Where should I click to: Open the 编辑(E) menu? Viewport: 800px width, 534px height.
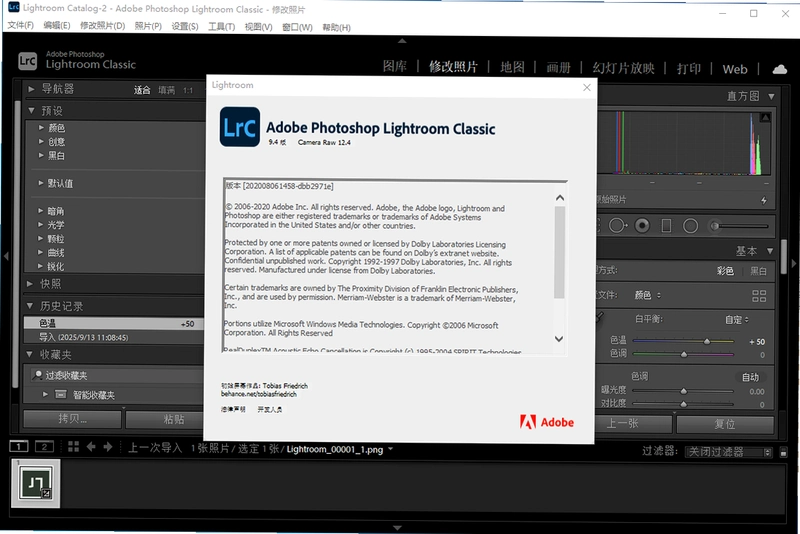57,26
